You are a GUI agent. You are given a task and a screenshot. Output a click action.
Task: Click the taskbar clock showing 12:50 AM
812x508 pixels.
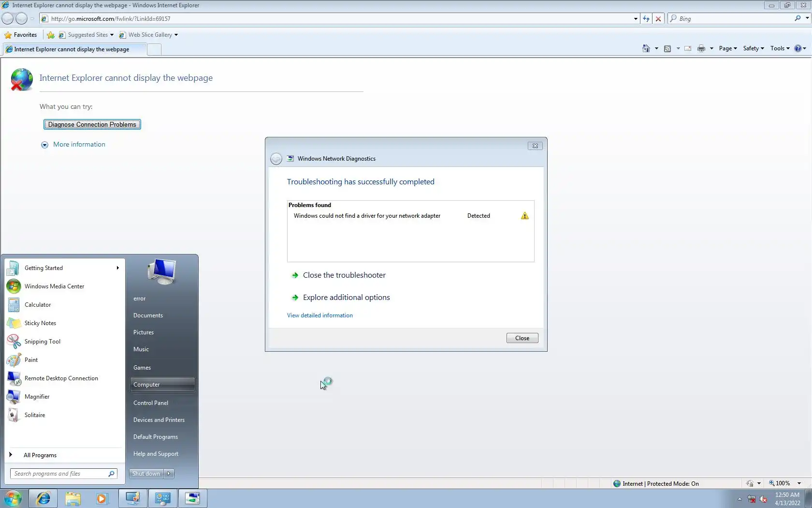(787, 499)
